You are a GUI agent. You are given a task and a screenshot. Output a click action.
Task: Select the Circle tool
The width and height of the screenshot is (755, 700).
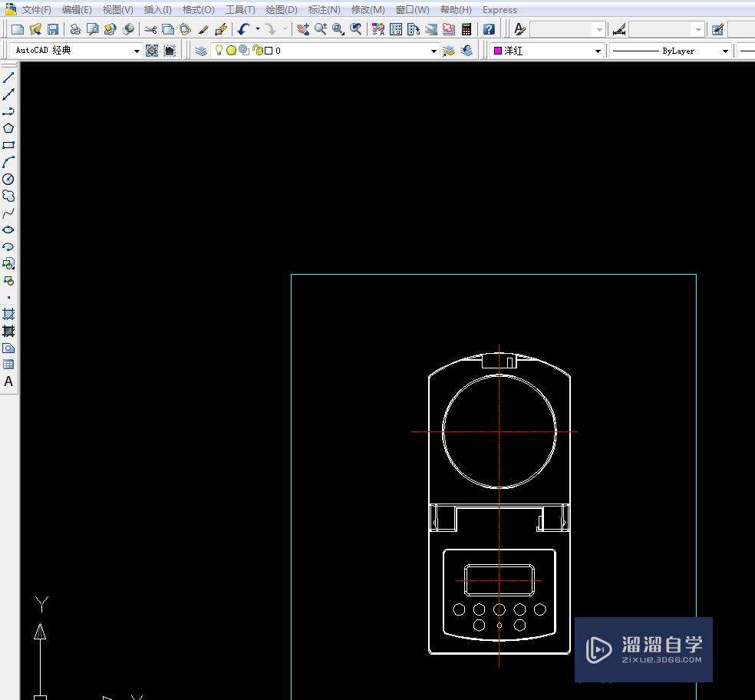8,179
